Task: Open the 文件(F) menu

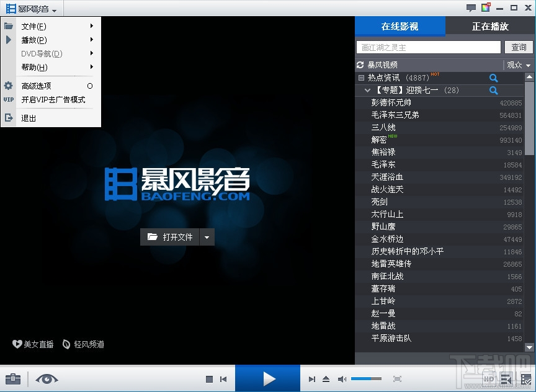Action: coord(34,27)
